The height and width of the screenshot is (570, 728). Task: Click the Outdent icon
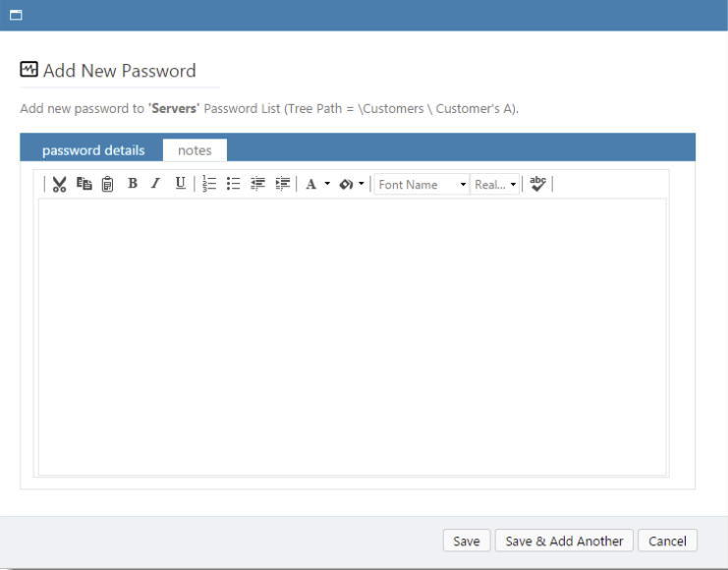click(258, 184)
